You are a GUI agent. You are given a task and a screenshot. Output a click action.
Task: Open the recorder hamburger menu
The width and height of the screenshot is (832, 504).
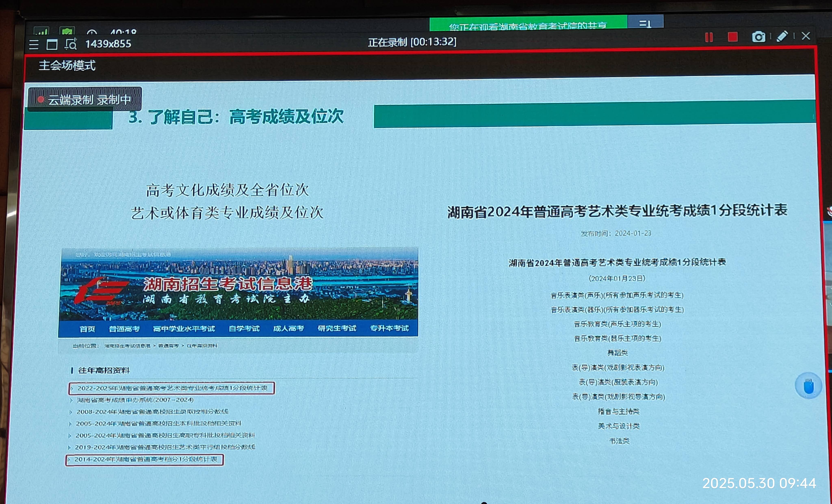click(x=34, y=44)
